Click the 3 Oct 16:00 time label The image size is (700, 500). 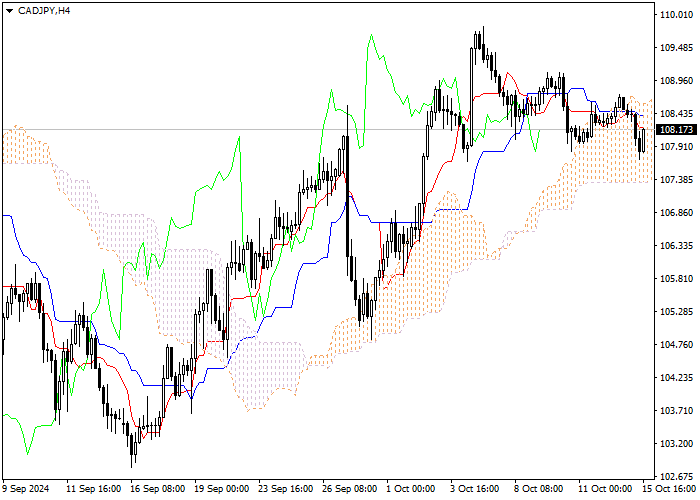pyautogui.click(x=474, y=489)
